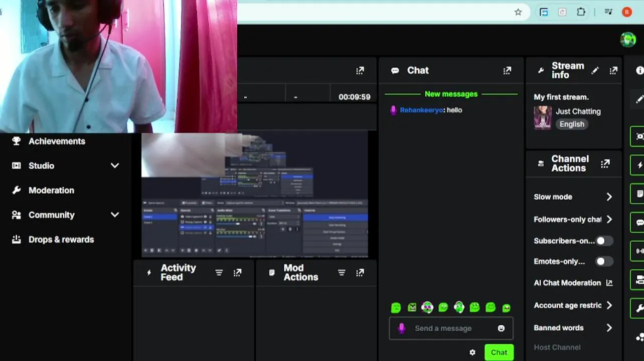This screenshot has height=361, width=644.
Task: Click Just Chatting category thumbnail
Action: pyautogui.click(x=543, y=118)
